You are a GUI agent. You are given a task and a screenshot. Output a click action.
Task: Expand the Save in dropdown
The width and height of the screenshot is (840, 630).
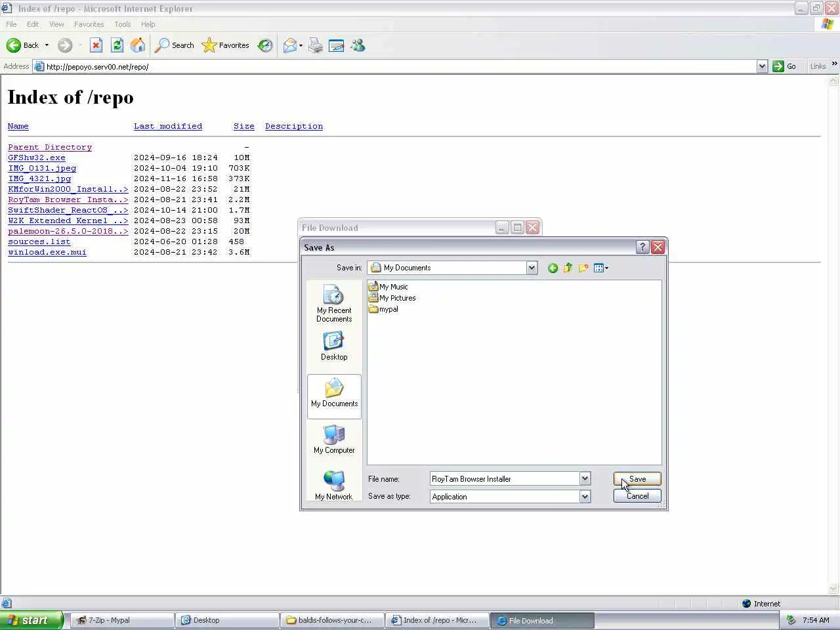[x=532, y=268]
